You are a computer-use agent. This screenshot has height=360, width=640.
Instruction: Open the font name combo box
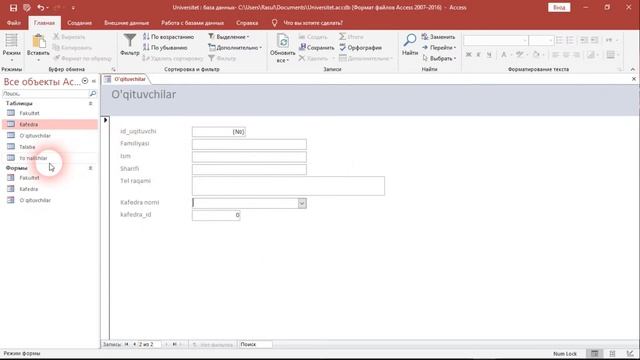coord(496,40)
